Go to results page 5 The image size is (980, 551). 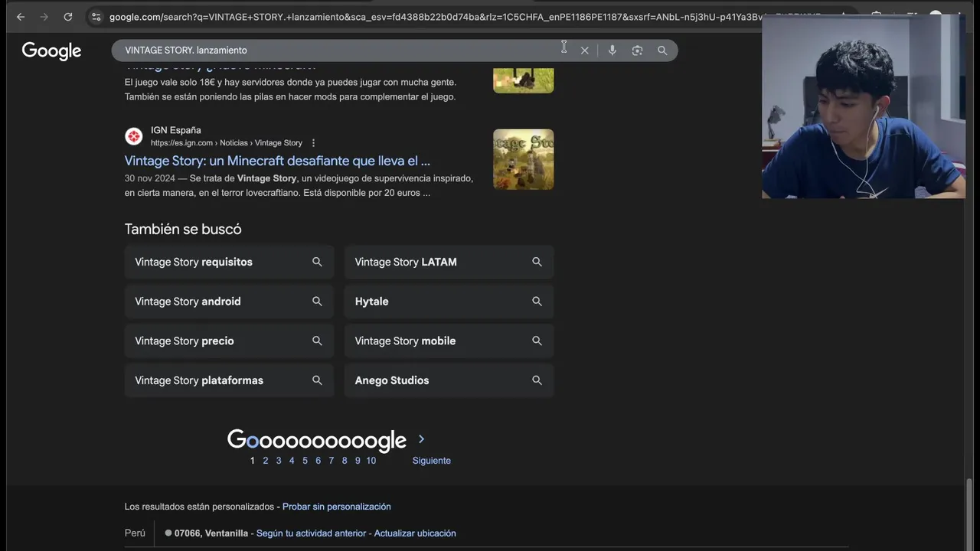click(305, 461)
